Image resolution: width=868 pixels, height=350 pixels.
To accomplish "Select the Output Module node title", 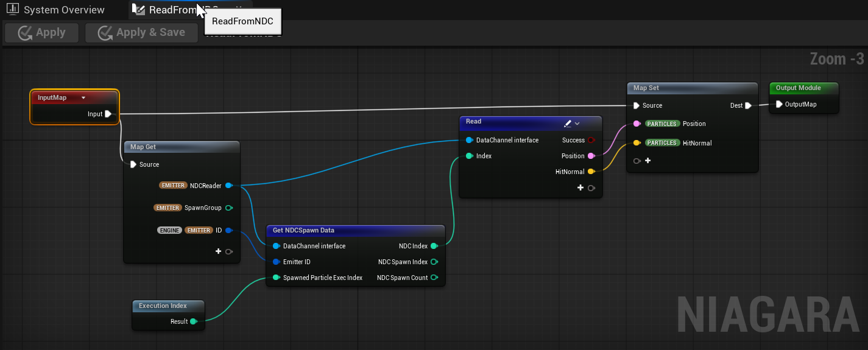I will click(x=798, y=88).
